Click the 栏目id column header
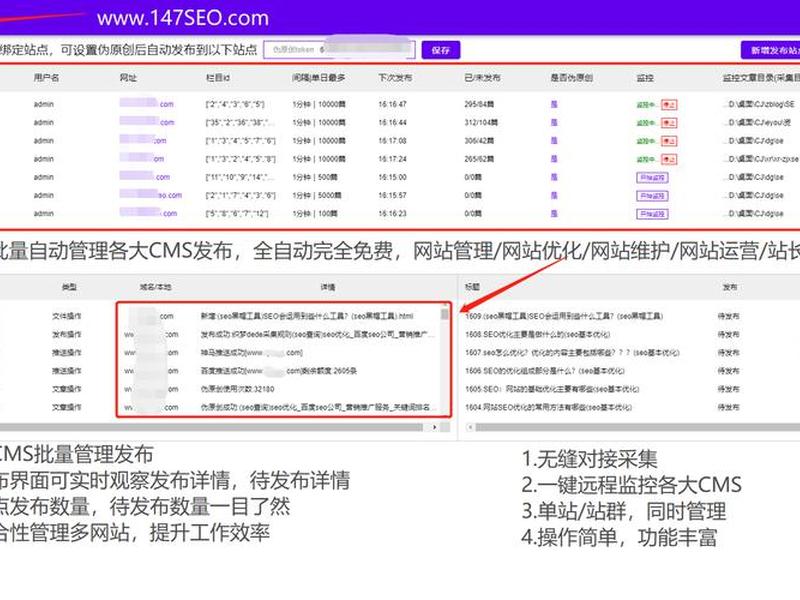The width and height of the screenshot is (800, 600). pos(218,78)
